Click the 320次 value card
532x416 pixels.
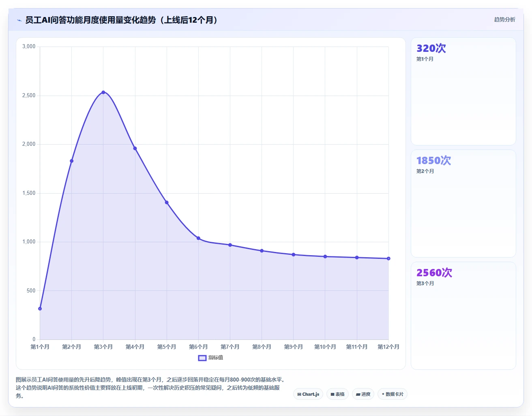[x=463, y=92]
